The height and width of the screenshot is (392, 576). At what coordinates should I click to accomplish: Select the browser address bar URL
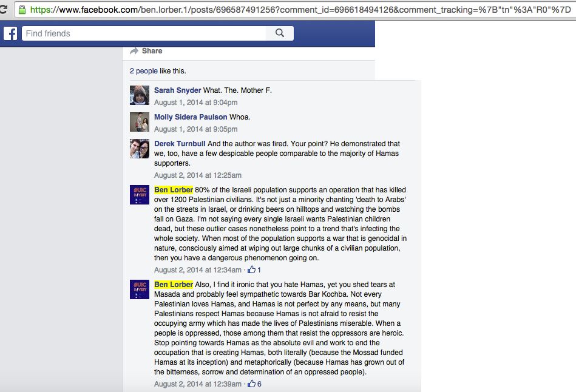coord(300,10)
